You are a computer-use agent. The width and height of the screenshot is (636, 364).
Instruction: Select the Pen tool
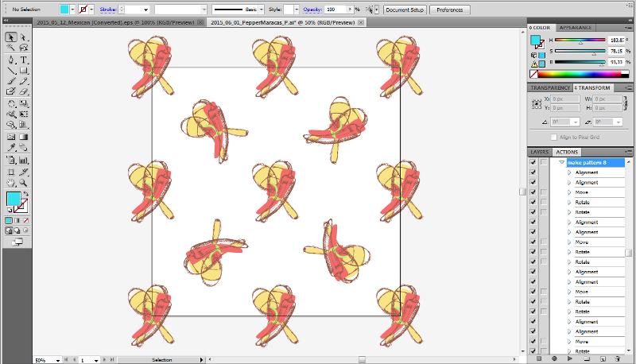point(11,60)
